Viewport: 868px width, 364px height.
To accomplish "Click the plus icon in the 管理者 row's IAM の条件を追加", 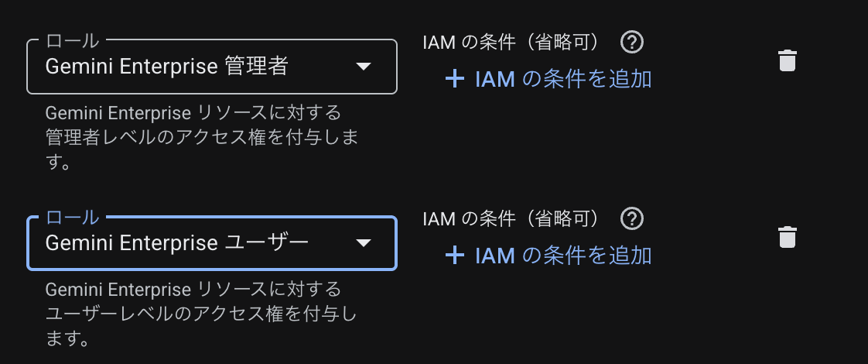I will (x=454, y=79).
